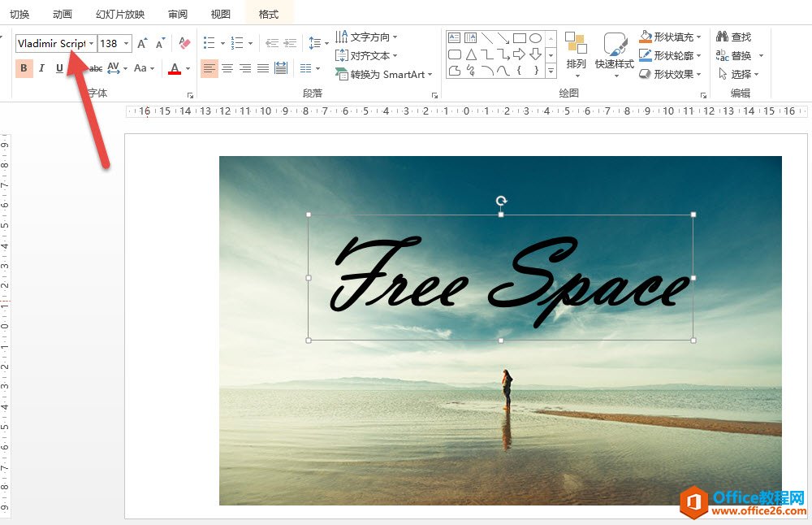Select left brace shape
Screen dimensions: 812x525
point(520,70)
